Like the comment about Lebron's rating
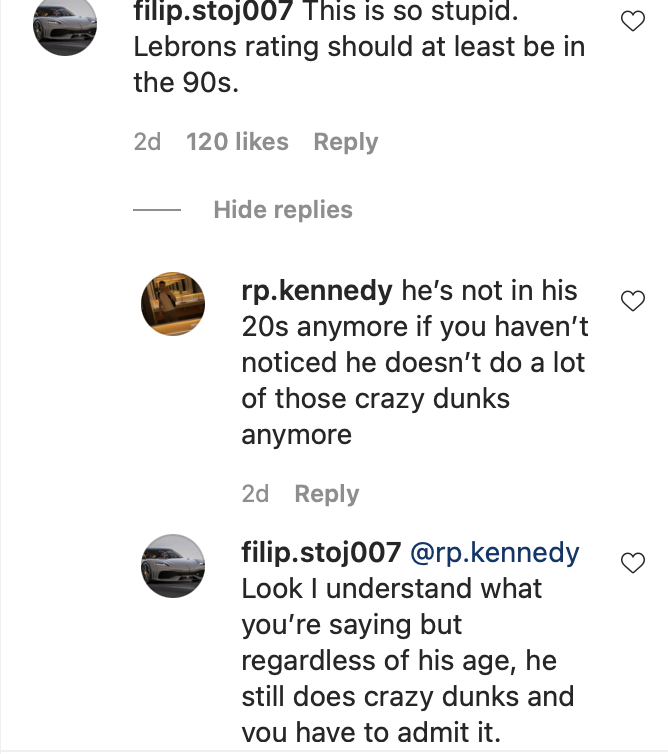Screen dimensions: 668x754 coord(633,21)
